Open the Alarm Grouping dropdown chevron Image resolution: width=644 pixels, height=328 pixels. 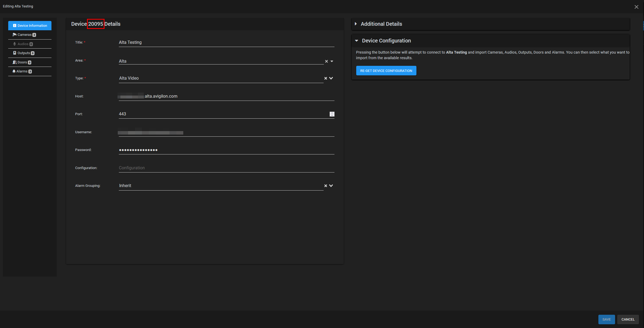(331, 186)
